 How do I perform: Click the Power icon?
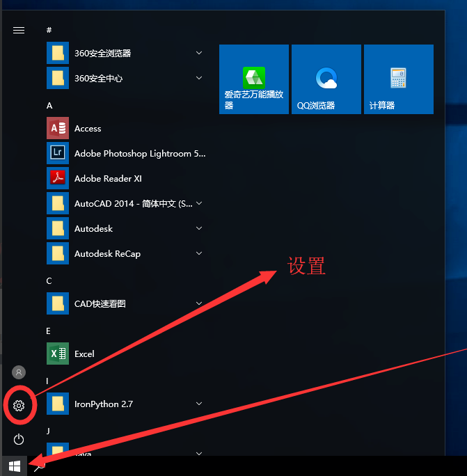19,439
